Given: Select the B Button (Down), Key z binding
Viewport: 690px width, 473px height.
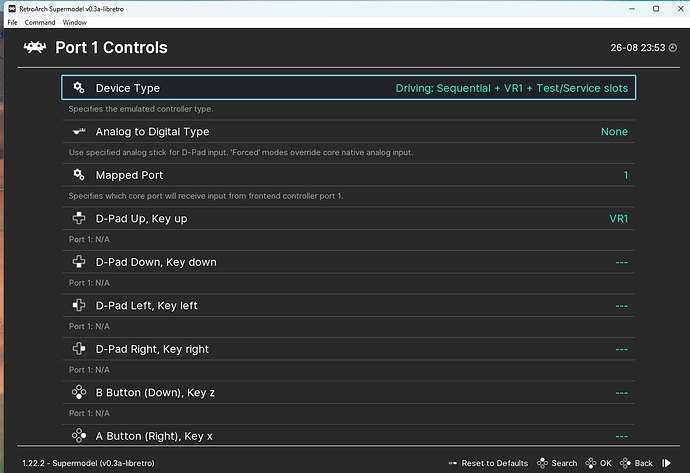Looking at the screenshot, I should 349,392.
